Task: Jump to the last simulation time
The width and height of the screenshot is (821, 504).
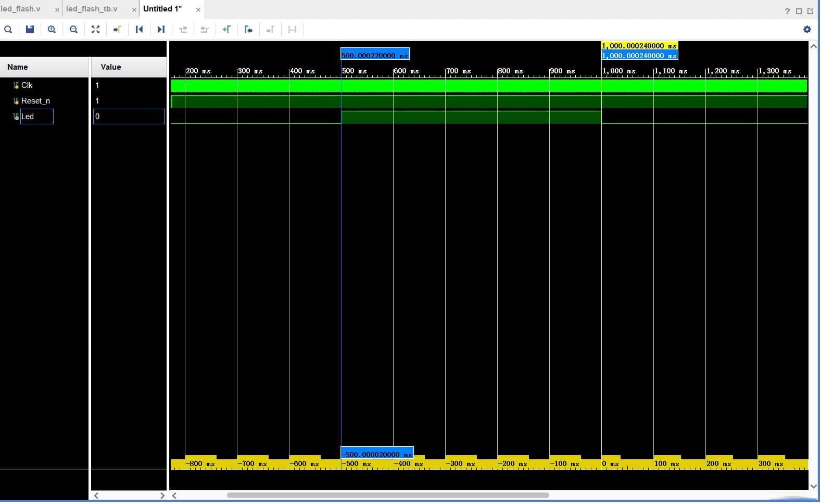Action: click(x=161, y=30)
